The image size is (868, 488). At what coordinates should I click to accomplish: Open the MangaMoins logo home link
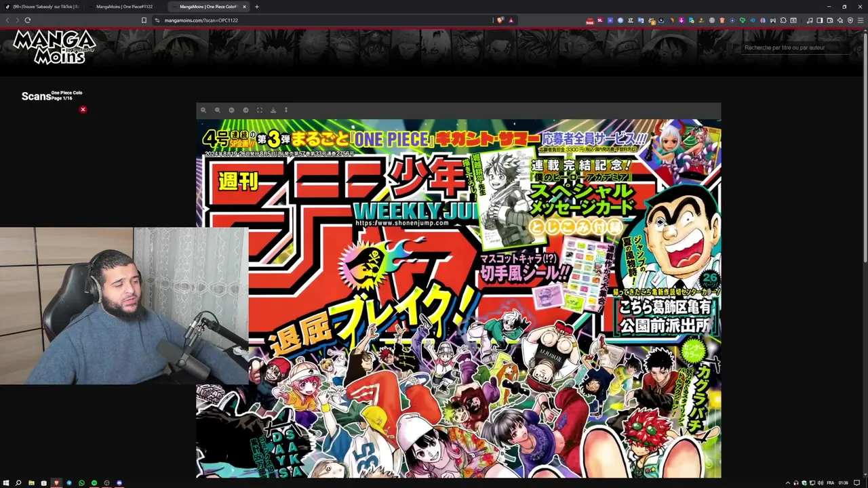coord(55,46)
